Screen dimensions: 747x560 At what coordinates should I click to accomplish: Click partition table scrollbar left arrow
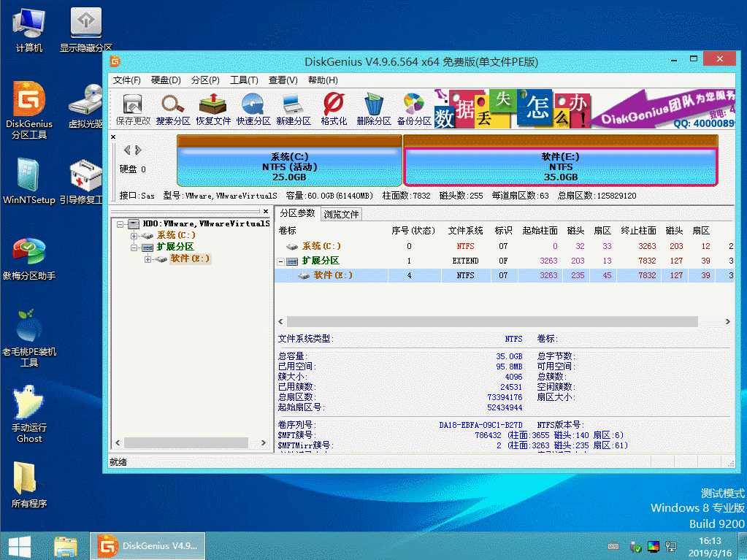(x=280, y=322)
